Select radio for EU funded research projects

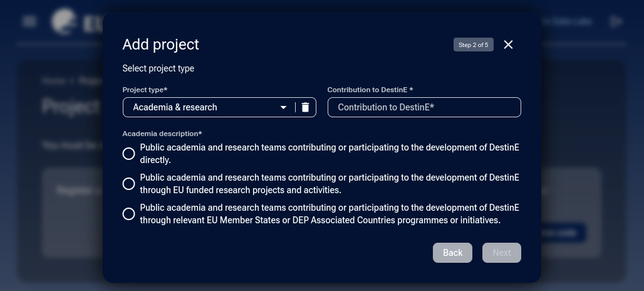pyautogui.click(x=128, y=184)
